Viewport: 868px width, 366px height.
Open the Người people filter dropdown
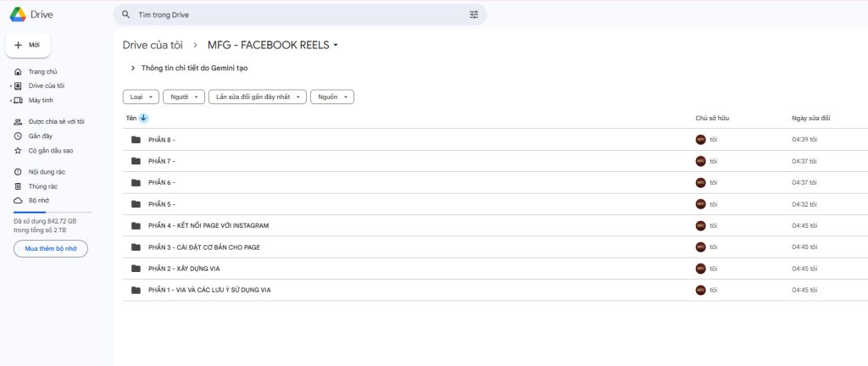(184, 97)
